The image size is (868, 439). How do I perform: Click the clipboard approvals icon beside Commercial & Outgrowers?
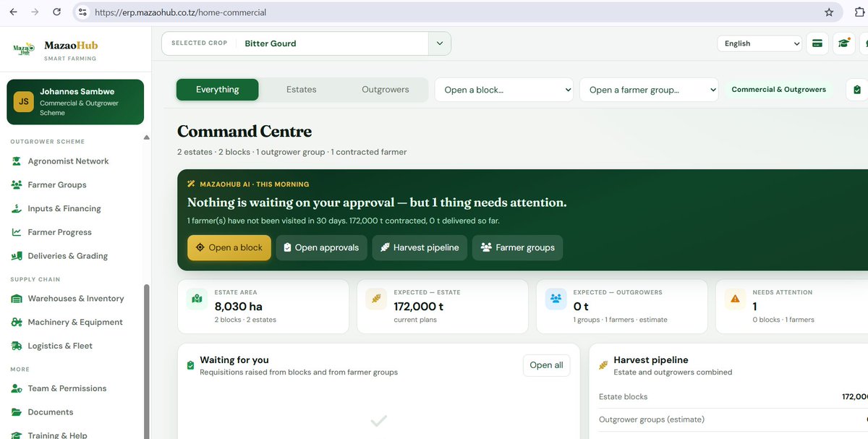coord(857,90)
